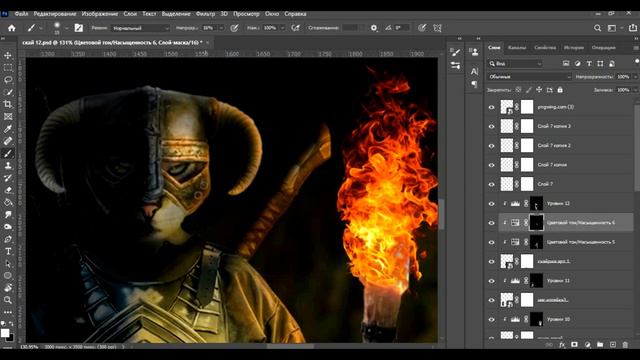640x360 pixels.
Task: Open smoothing options gear icon
Action: point(373,28)
